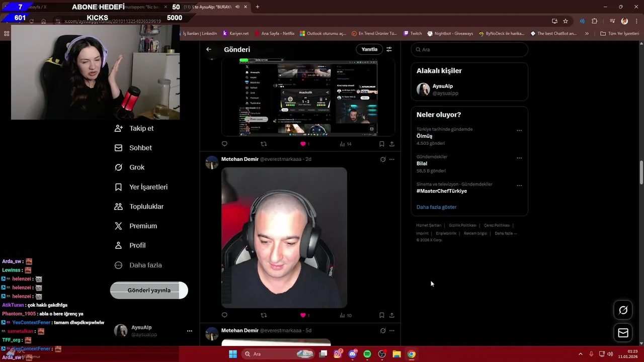The height and width of the screenshot is (362, 644).
Task: Bookmark this page with star icon
Action: coord(566,21)
